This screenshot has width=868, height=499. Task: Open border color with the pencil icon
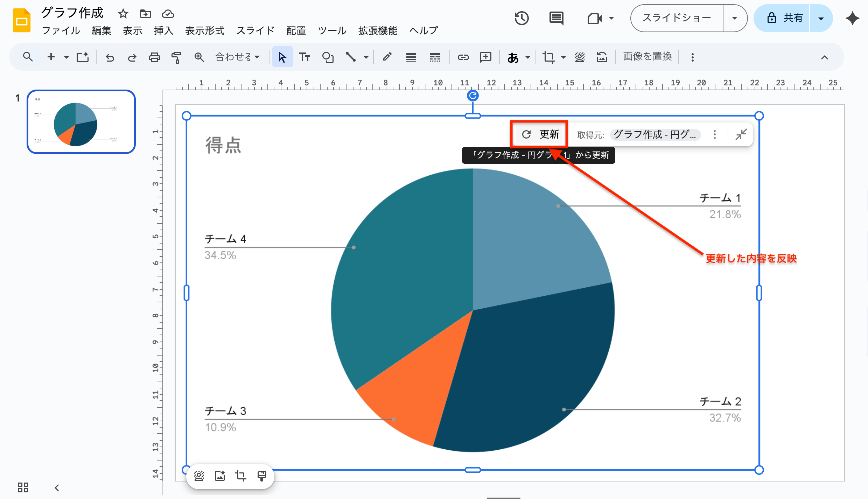tap(387, 57)
